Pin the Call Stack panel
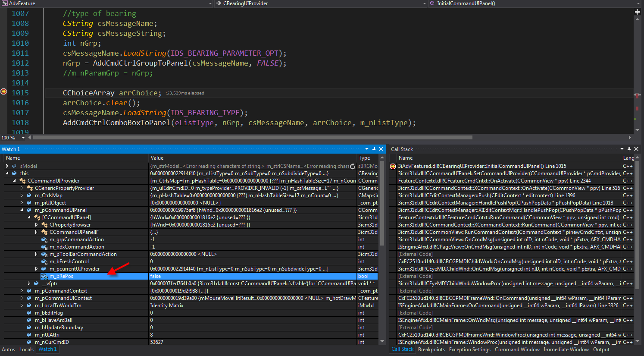Image resolution: width=644 pixels, height=356 pixels. [x=629, y=149]
